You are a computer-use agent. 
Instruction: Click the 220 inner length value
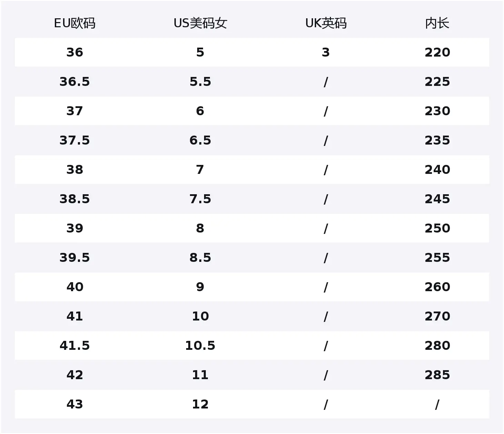point(437,52)
